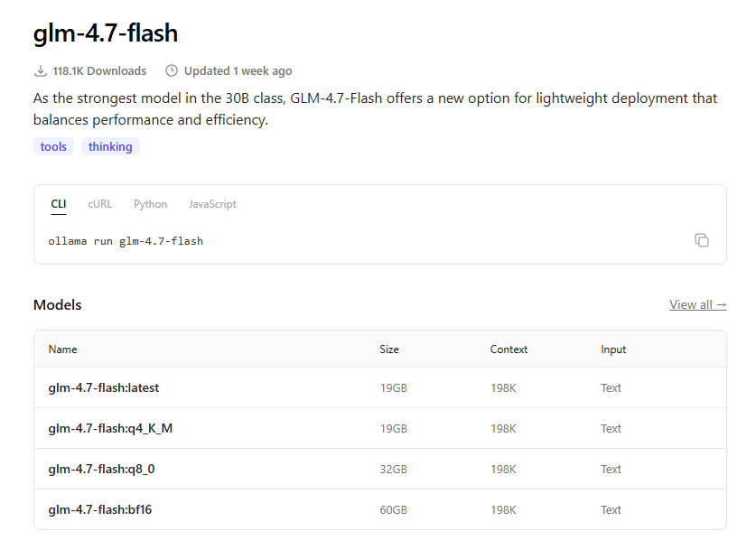Click the clock icon beside Updated
756x559 pixels.
pyautogui.click(x=172, y=70)
